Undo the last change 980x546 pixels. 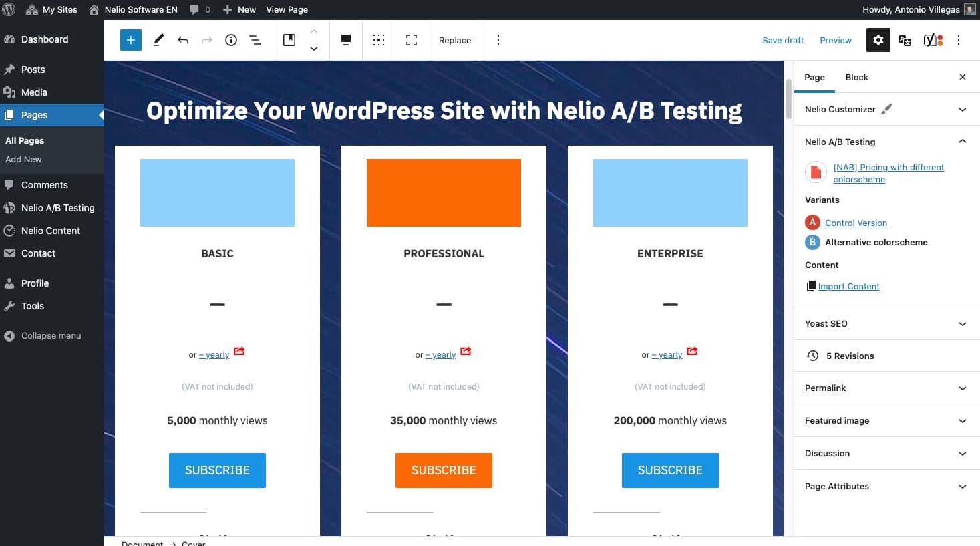pos(183,40)
